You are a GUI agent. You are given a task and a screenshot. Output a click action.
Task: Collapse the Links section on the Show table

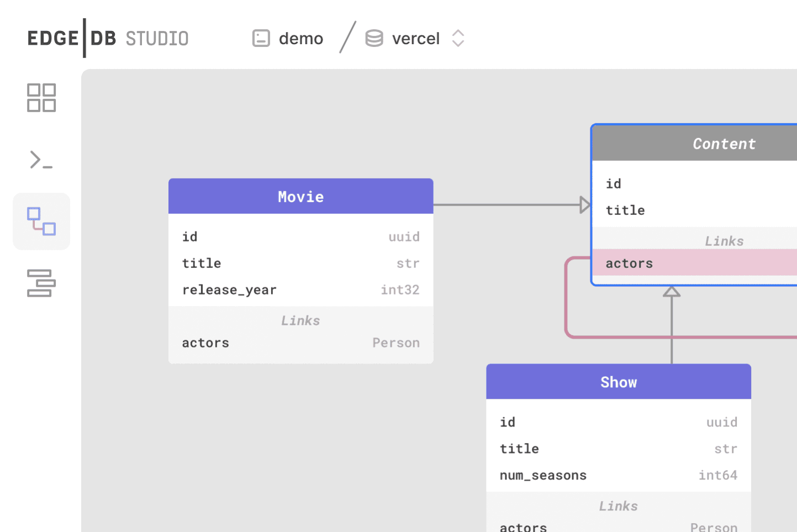coord(618,505)
